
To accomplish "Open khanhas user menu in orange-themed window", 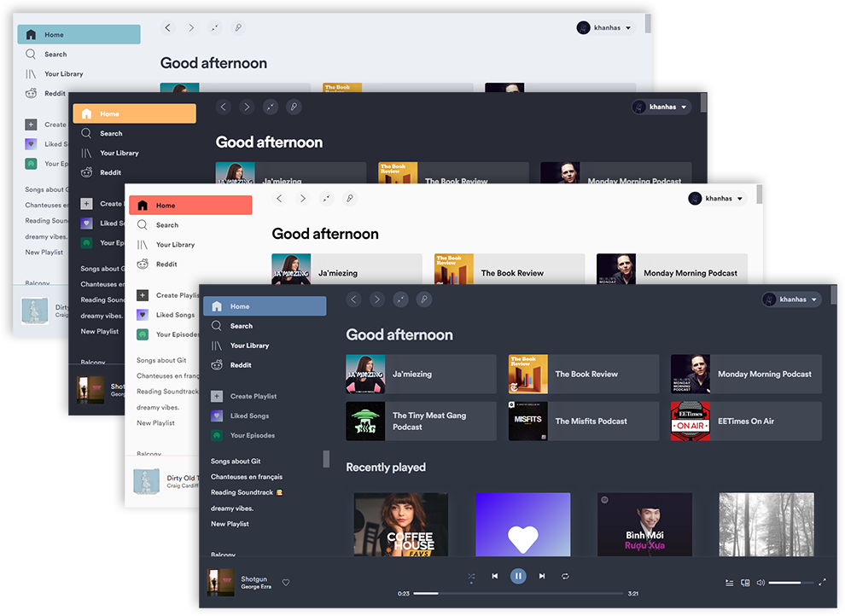I will click(x=661, y=108).
